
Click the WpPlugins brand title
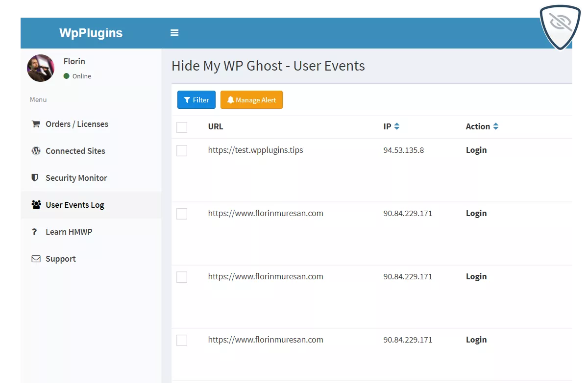91,33
